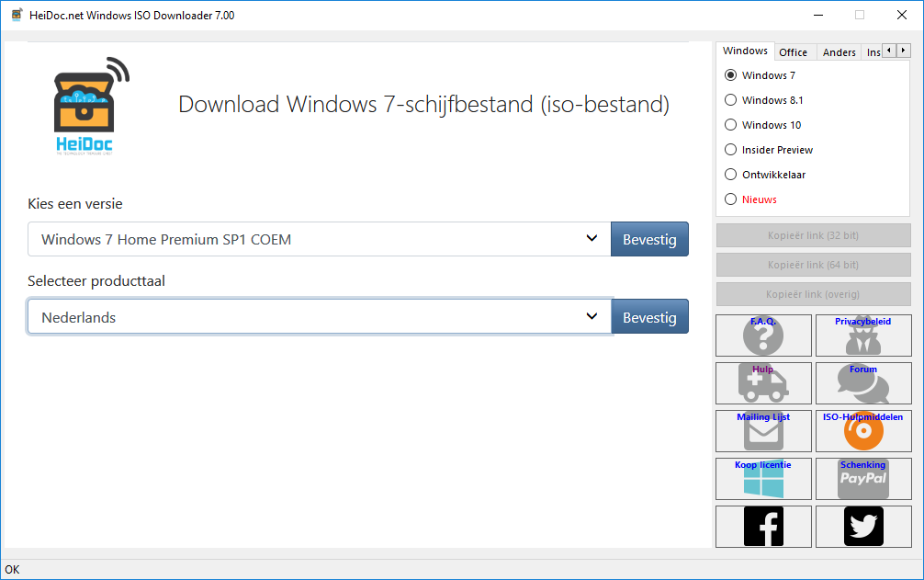Open the ISO-Hulpmiddelen disc icon

pyautogui.click(x=863, y=431)
